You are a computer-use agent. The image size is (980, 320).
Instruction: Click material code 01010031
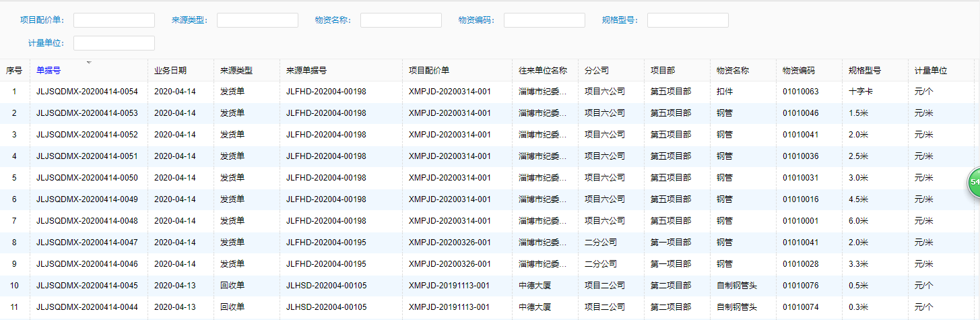pyautogui.click(x=801, y=178)
